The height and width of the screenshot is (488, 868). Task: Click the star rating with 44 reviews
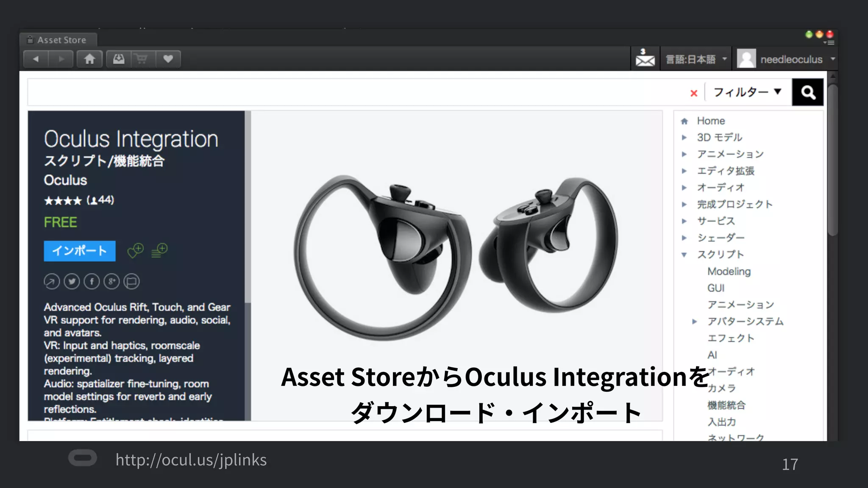(x=79, y=200)
